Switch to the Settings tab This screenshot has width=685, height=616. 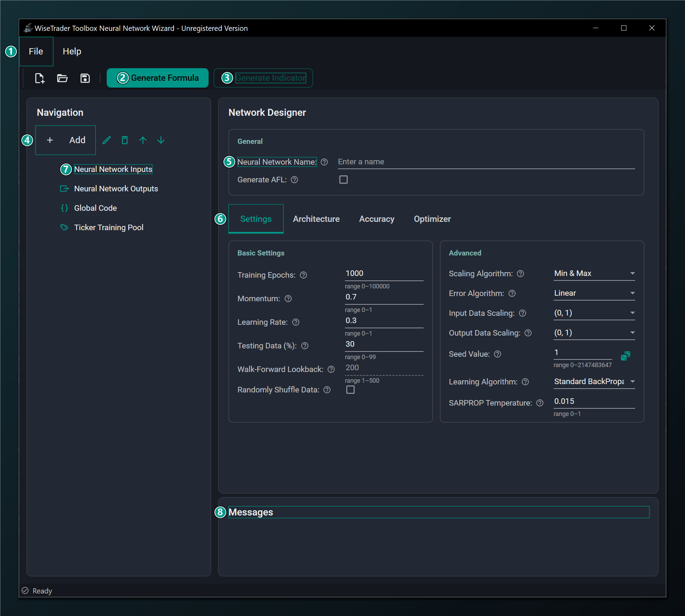pos(256,219)
